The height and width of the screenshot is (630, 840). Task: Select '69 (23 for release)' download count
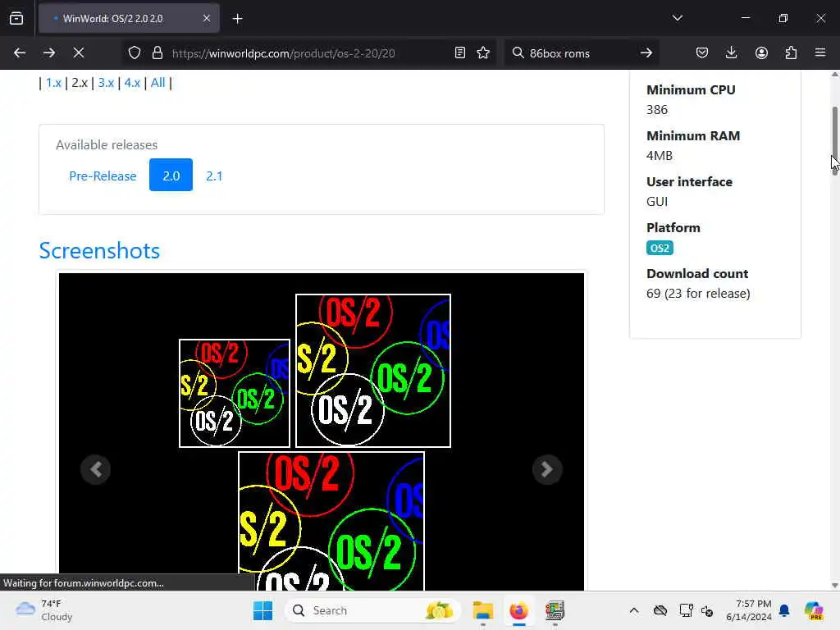(698, 294)
